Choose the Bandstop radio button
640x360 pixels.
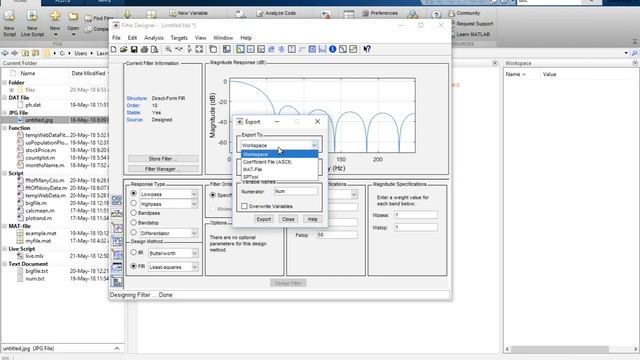pos(133,222)
